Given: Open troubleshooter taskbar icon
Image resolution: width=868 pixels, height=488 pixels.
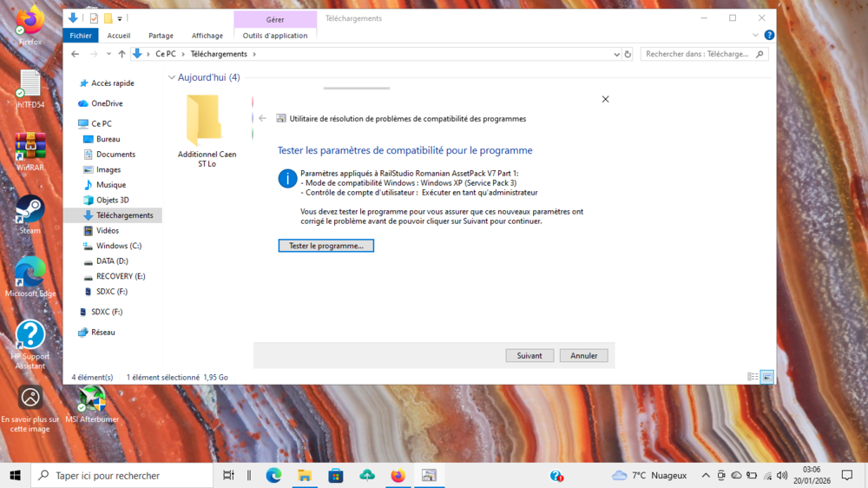Looking at the screenshot, I should [429, 475].
